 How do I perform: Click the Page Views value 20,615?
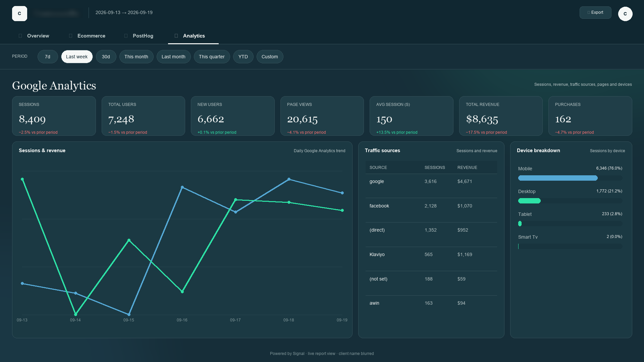(302, 119)
